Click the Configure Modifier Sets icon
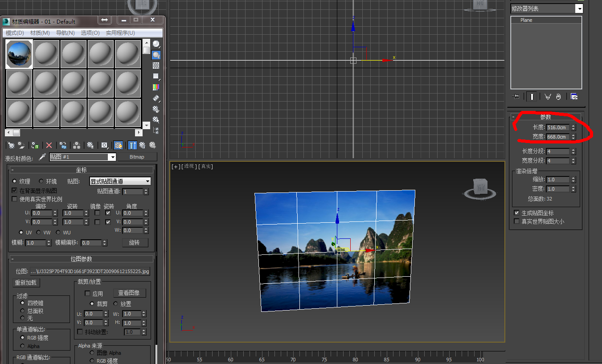Image resolution: width=602 pixels, height=364 pixels. 574,96
